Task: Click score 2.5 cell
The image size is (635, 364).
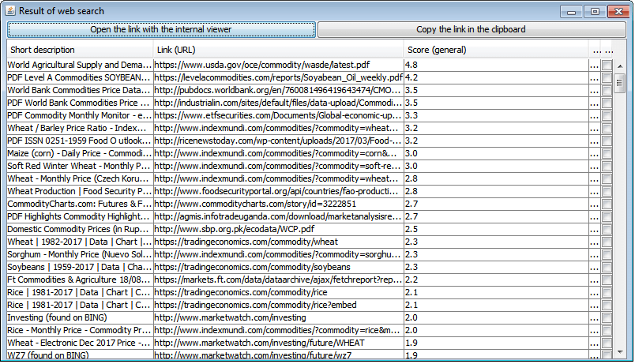Action: (496, 230)
